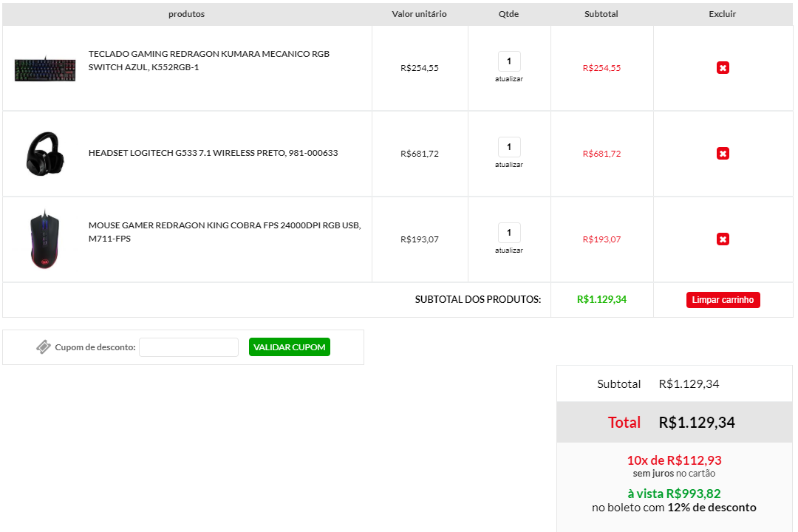
Task: Click the Limpar carrinho button
Action: point(723,300)
